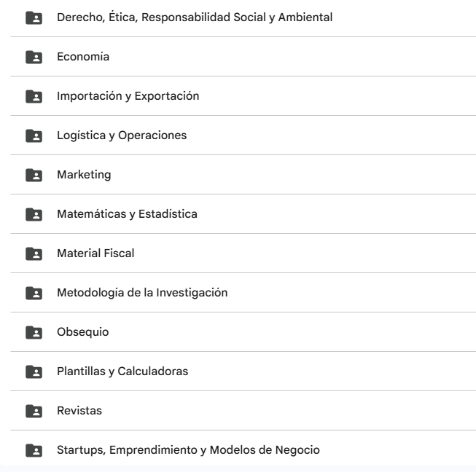Open Importación y Exportación folder label
476x472 pixels.
[x=128, y=96]
